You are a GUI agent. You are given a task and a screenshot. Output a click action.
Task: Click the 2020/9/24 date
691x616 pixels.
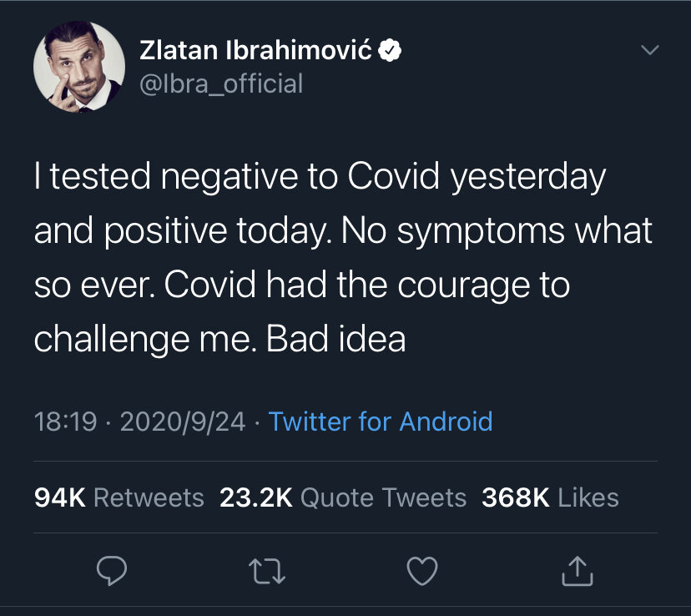183,422
